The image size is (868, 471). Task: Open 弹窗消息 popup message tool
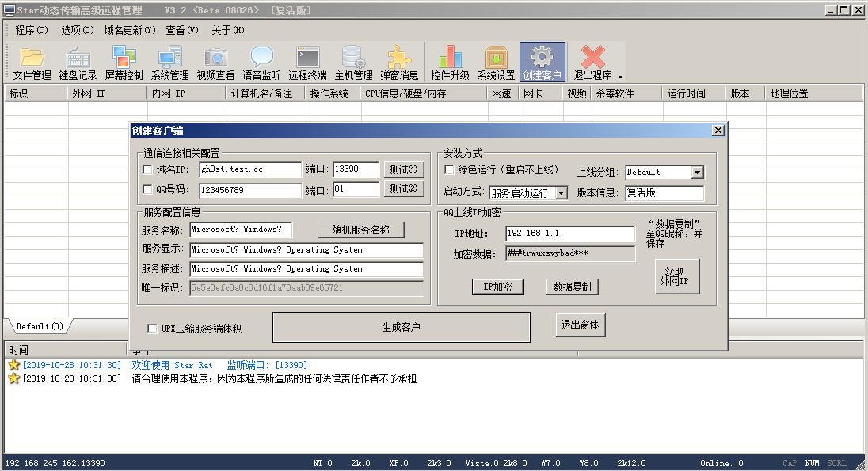pyautogui.click(x=399, y=62)
